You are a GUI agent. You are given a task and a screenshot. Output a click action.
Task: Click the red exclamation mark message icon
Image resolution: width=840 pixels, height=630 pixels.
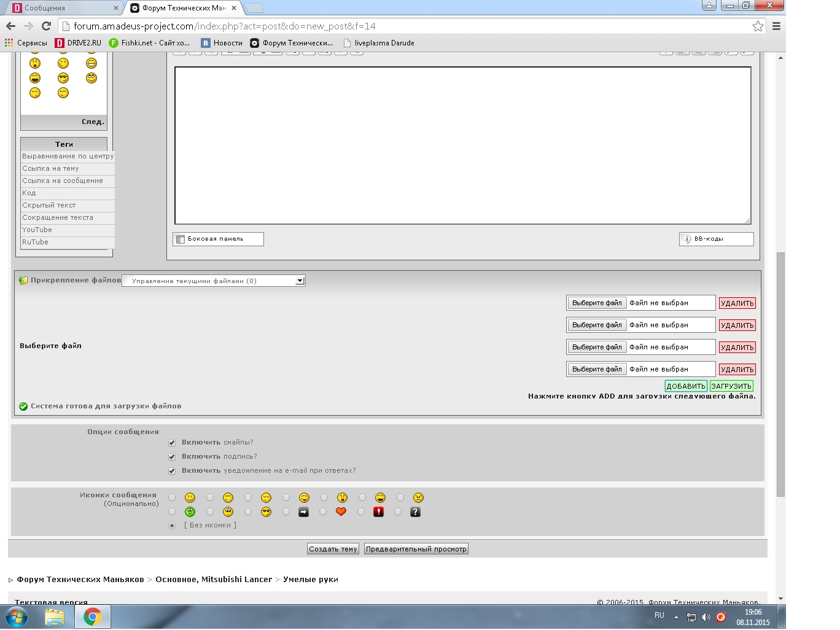(x=378, y=511)
